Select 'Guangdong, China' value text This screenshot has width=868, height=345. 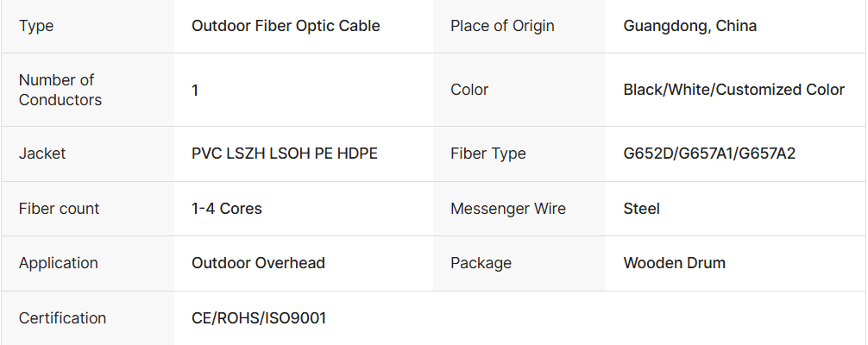(689, 26)
